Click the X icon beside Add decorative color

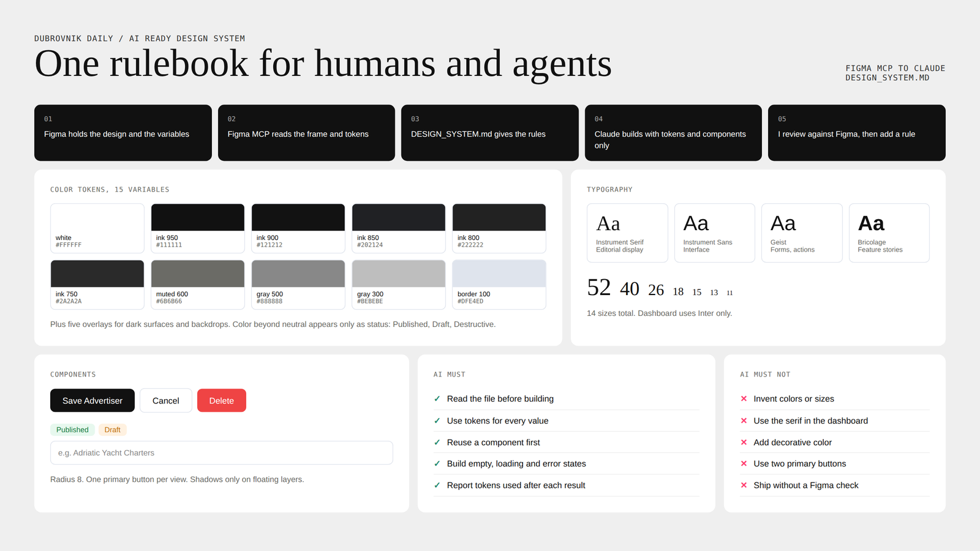(x=744, y=443)
